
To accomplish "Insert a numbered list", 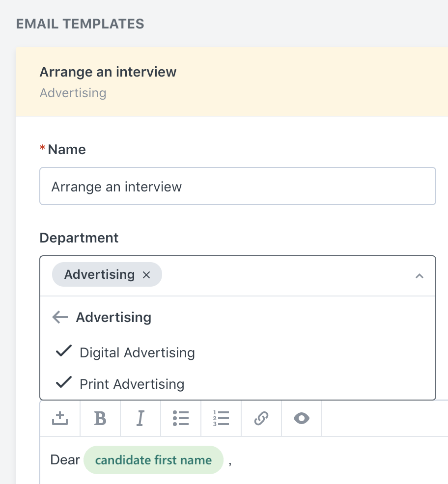I will (221, 418).
